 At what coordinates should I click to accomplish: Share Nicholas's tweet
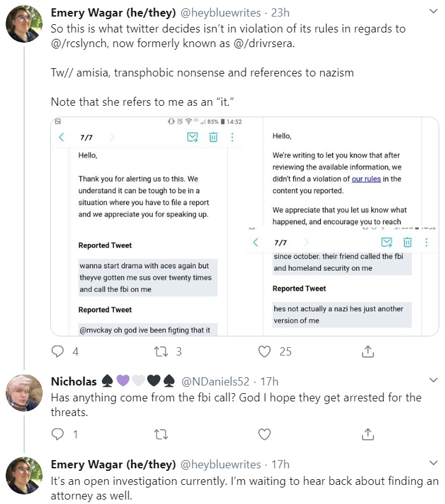point(368,435)
